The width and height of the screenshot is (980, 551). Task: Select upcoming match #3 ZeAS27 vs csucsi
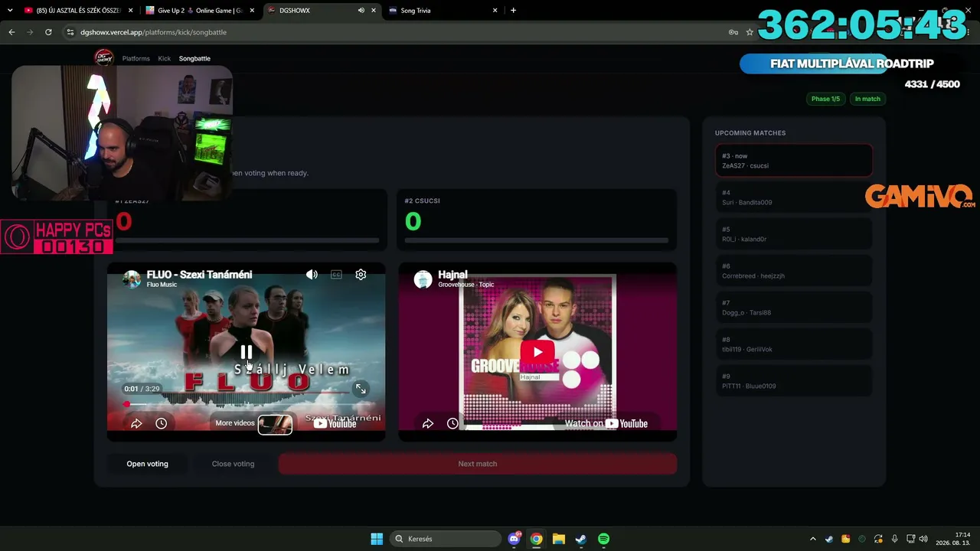794,161
